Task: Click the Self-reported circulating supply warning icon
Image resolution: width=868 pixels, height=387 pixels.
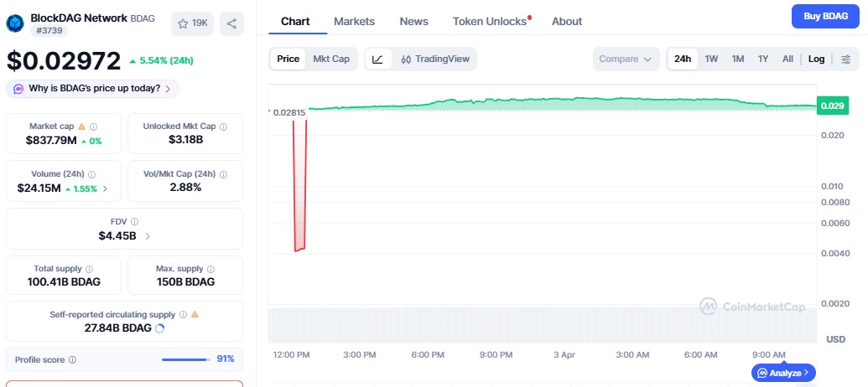Action: coord(195,314)
